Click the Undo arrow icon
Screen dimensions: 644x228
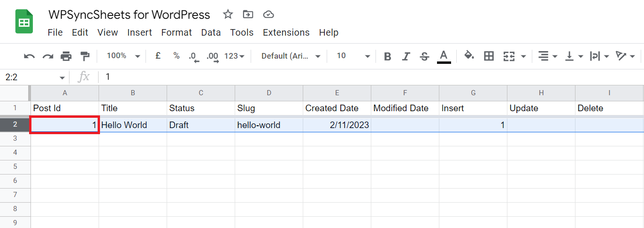[x=30, y=56]
